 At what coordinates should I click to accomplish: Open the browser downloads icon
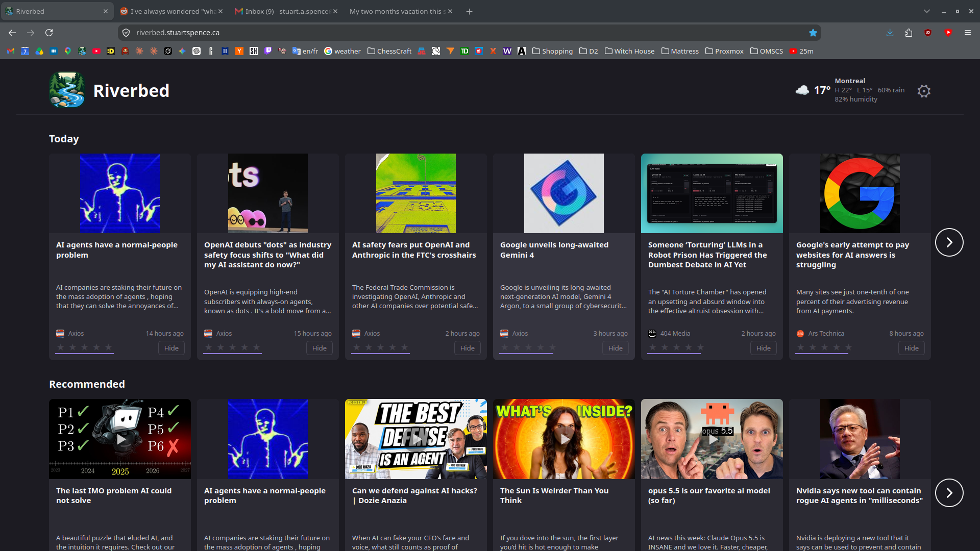[x=890, y=33]
